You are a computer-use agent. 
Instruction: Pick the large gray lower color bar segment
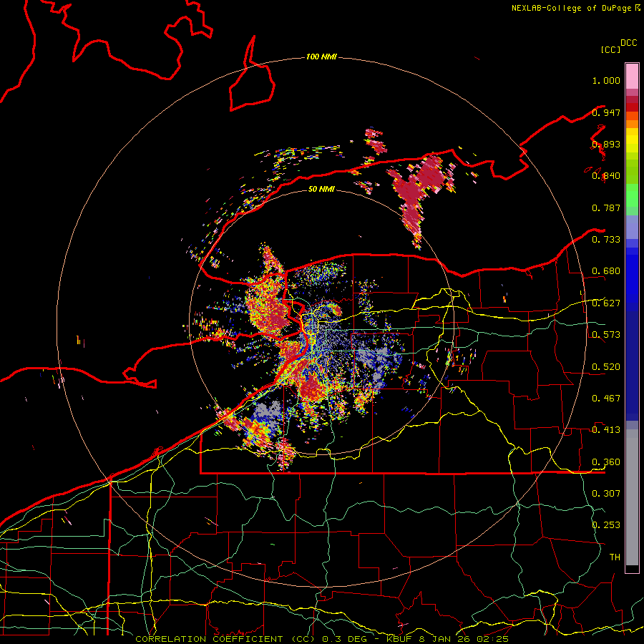[x=632, y=497]
